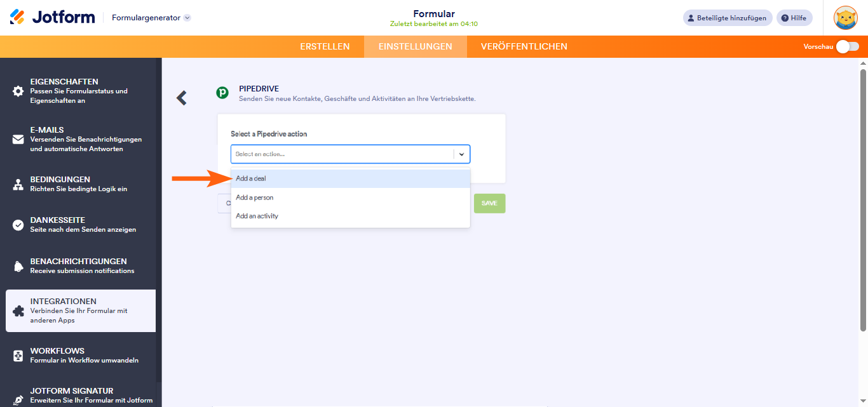Open Benachrichtigungen notification settings

17,265
